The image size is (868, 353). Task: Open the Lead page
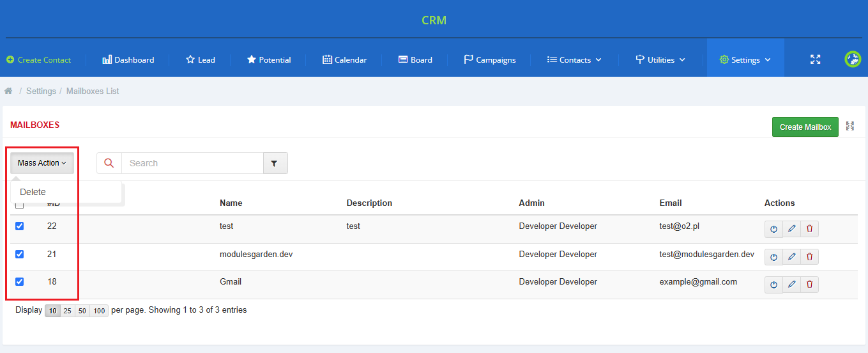[x=201, y=59]
